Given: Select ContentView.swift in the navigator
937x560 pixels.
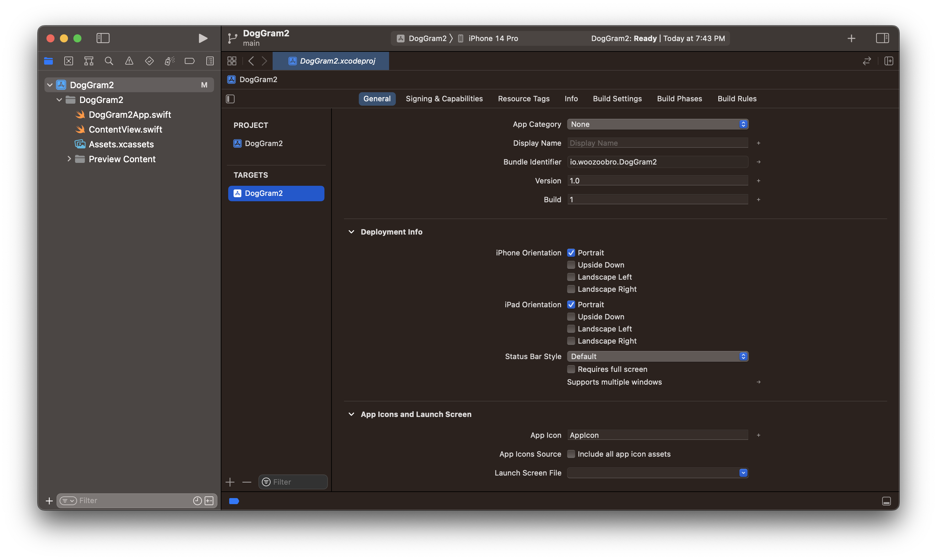Looking at the screenshot, I should coord(125,129).
